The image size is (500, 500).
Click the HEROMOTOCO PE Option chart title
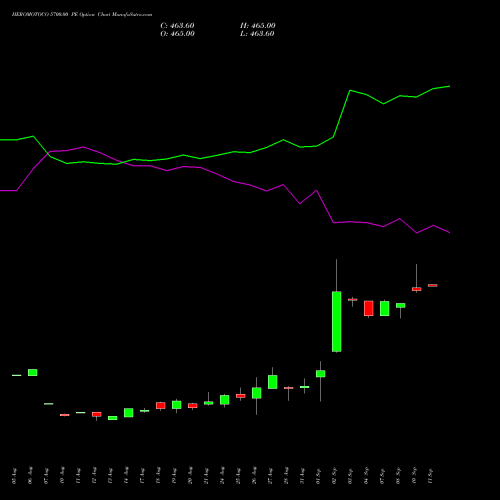[82, 15]
